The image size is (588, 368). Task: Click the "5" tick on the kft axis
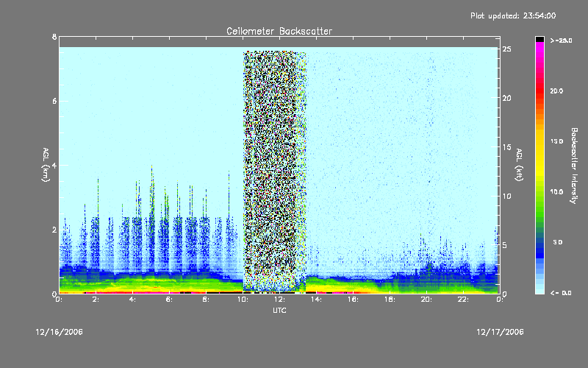[505, 245]
